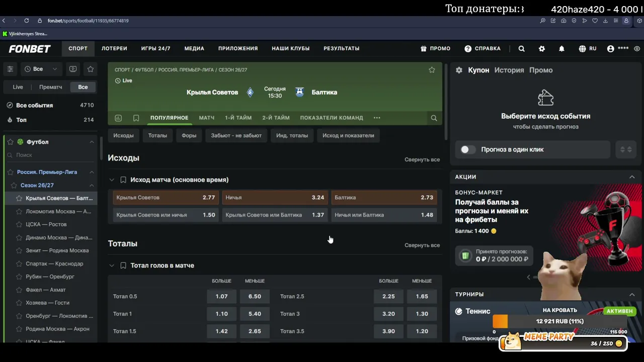
Task: Open the RU language selector
Action: 588,48
